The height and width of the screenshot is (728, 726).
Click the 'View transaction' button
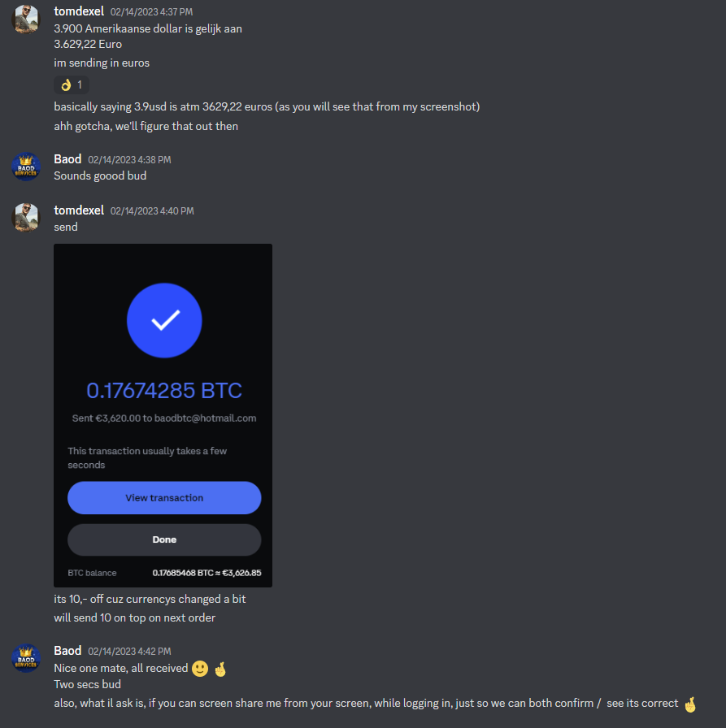[x=164, y=498]
